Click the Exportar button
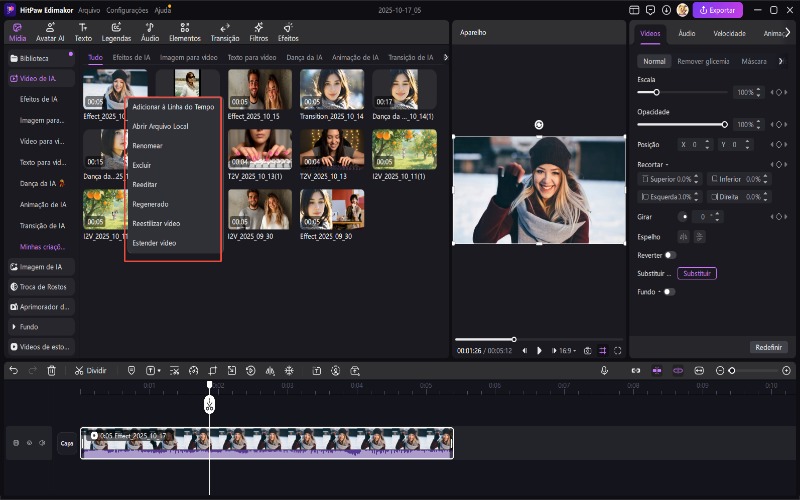The height and width of the screenshot is (500, 800). 717,10
